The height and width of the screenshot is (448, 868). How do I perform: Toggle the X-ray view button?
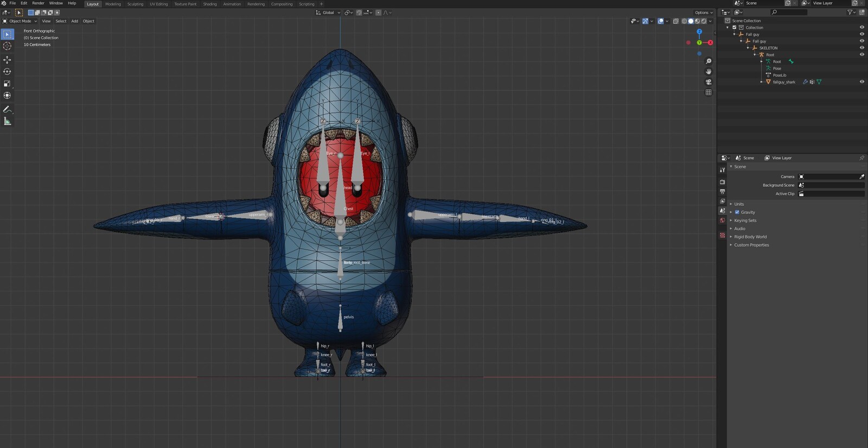point(675,21)
